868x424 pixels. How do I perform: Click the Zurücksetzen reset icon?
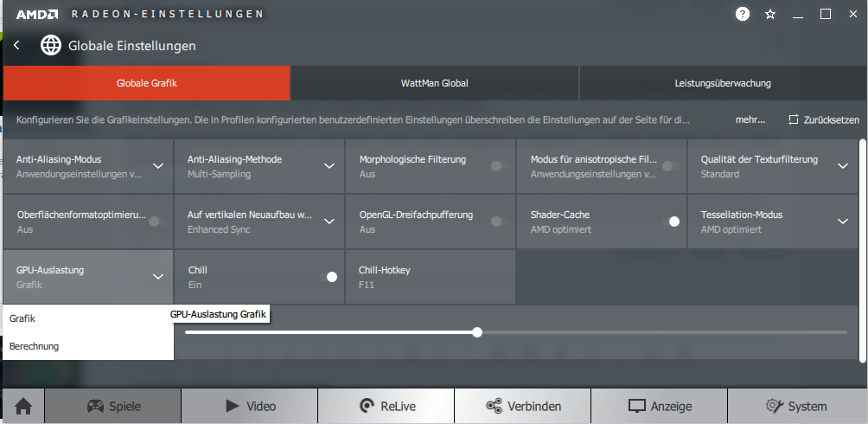pyautogui.click(x=794, y=119)
